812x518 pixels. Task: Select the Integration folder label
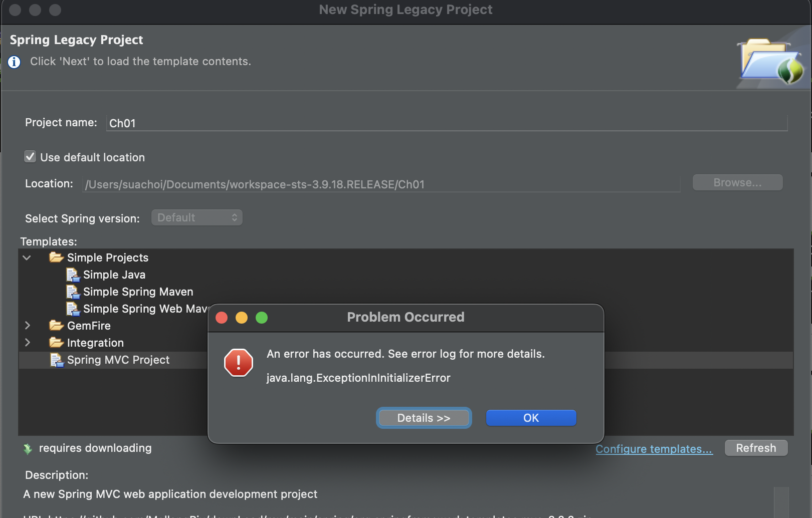click(x=95, y=343)
